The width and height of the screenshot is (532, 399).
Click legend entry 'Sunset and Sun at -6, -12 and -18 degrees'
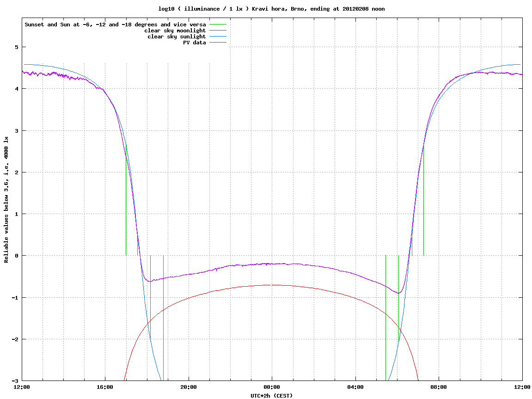115,25
